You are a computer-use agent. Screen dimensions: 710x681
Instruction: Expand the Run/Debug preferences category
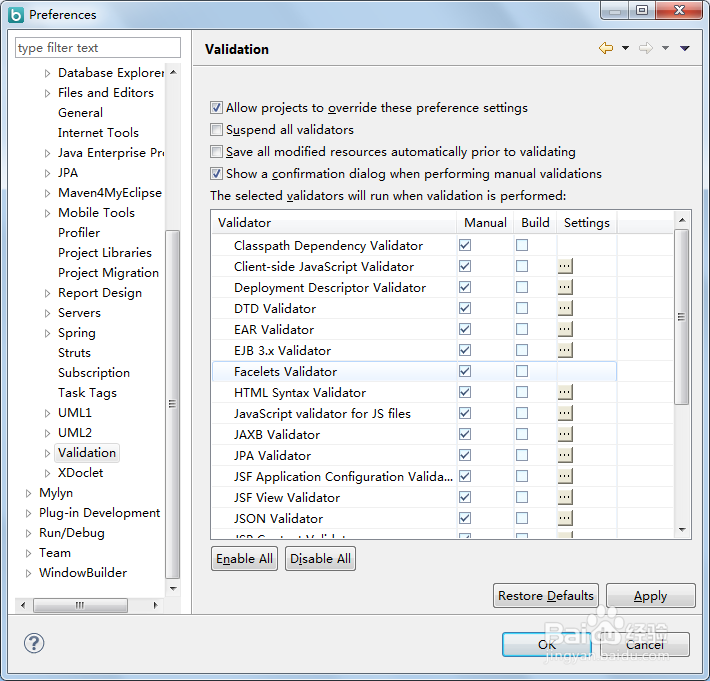coord(29,533)
